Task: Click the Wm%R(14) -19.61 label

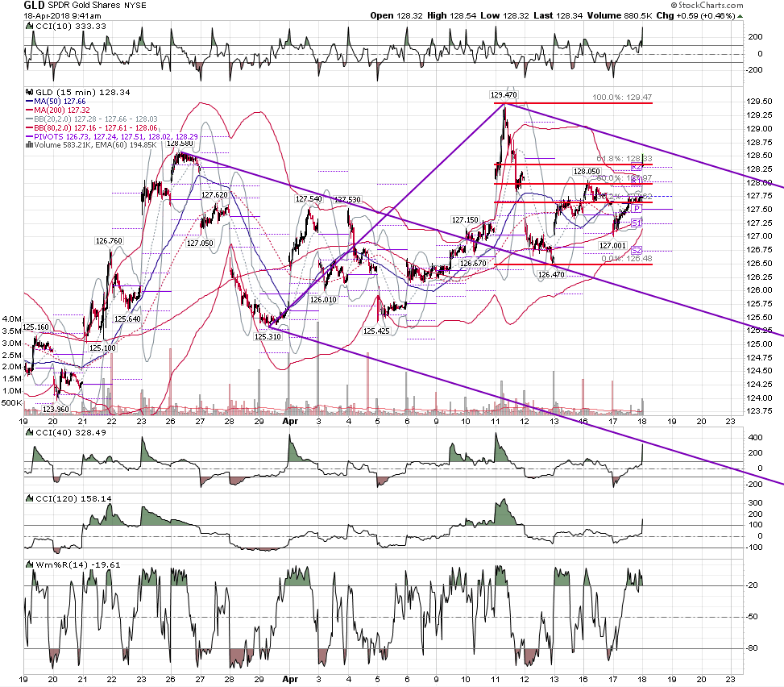Action: coord(78,565)
